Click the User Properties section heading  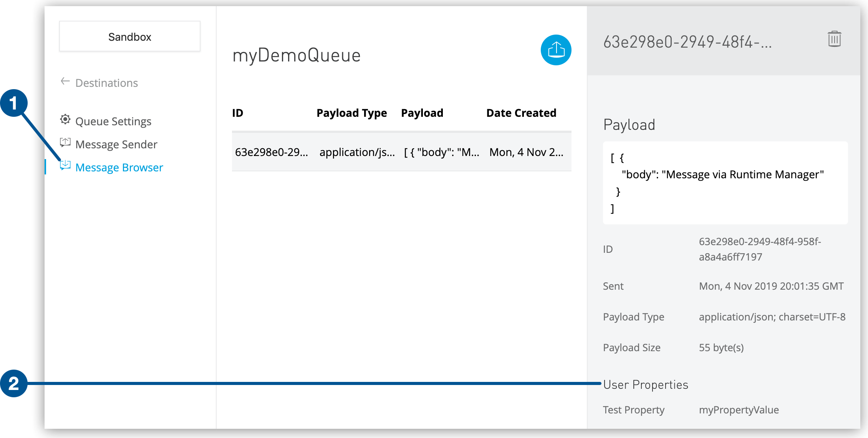pyautogui.click(x=645, y=384)
